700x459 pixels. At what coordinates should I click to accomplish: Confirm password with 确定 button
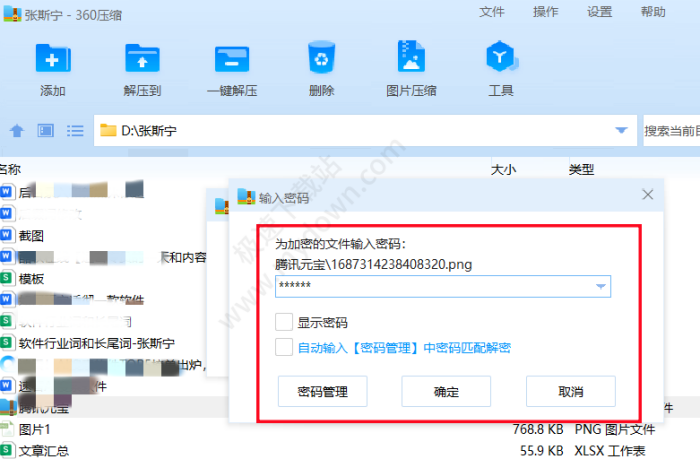[446, 392]
